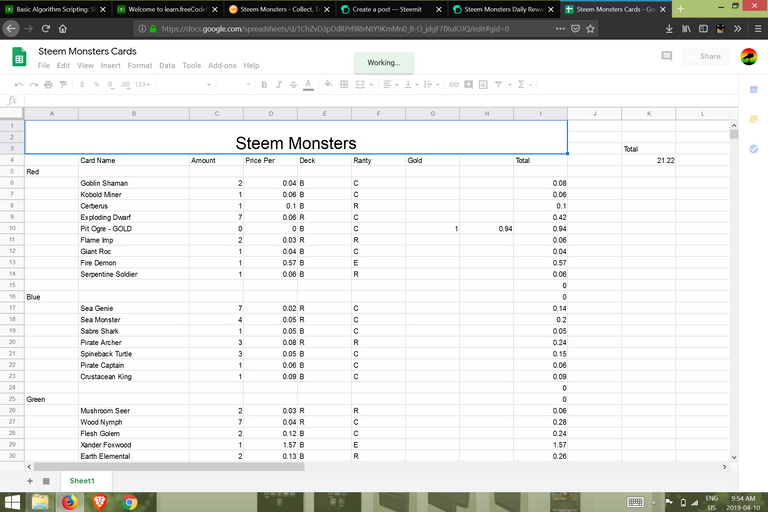Open the fill color picker
Image resolution: width=768 pixels, height=512 pixels.
pyautogui.click(x=329, y=85)
